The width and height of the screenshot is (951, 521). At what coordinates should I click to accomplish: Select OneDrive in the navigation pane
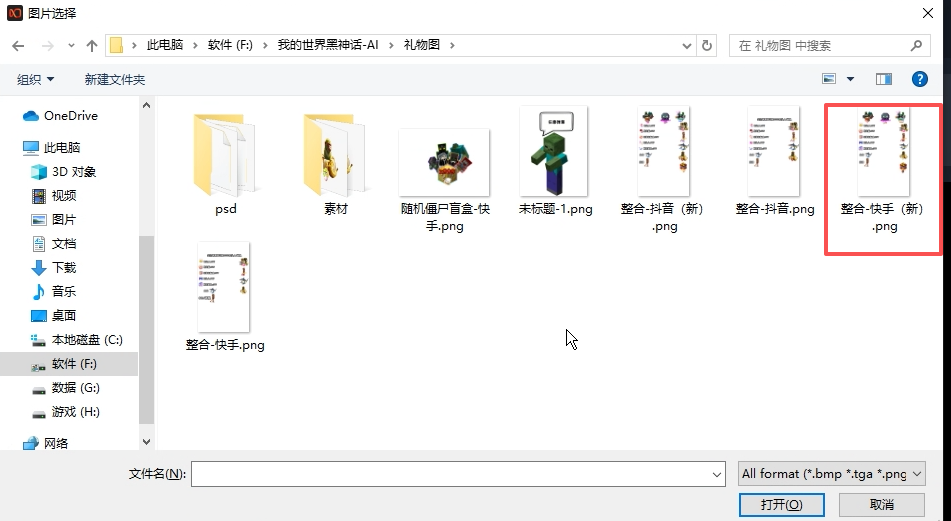pos(70,116)
